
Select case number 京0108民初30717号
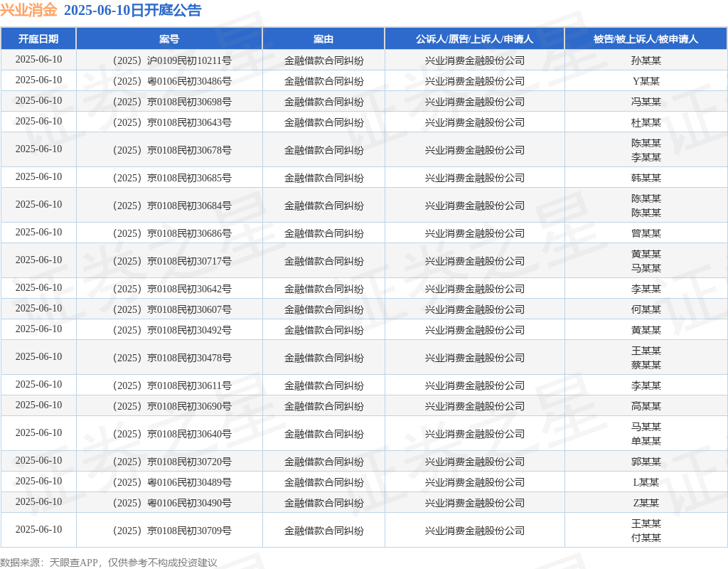point(172,261)
